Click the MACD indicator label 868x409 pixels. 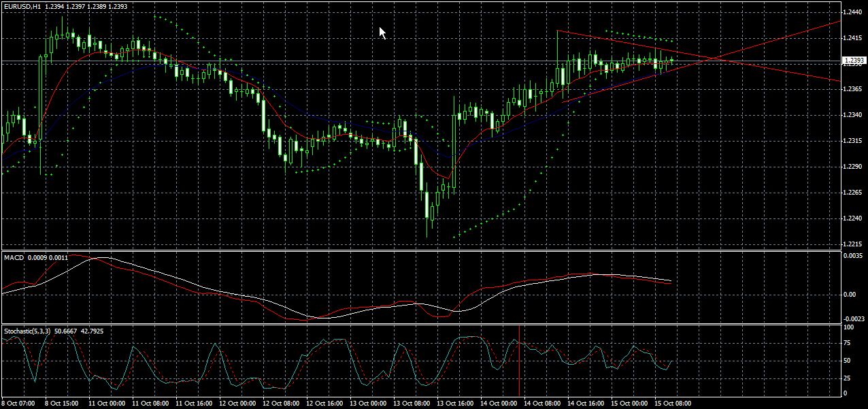coord(14,257)
